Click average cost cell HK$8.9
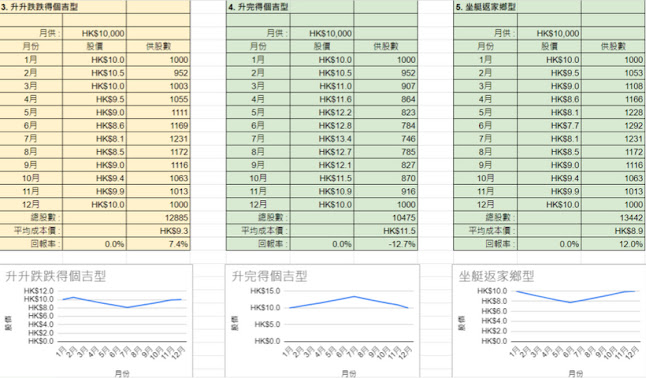 coord(613,231)
